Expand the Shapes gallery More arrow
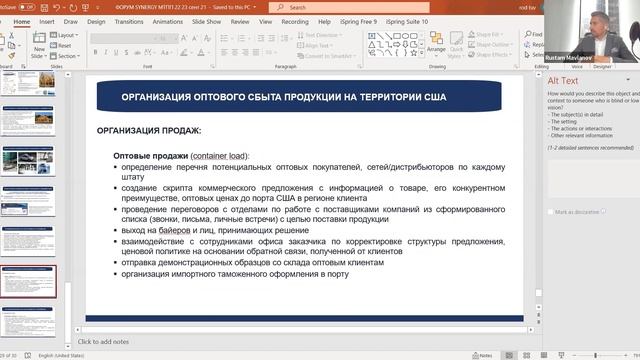 [x=421, y=53]
